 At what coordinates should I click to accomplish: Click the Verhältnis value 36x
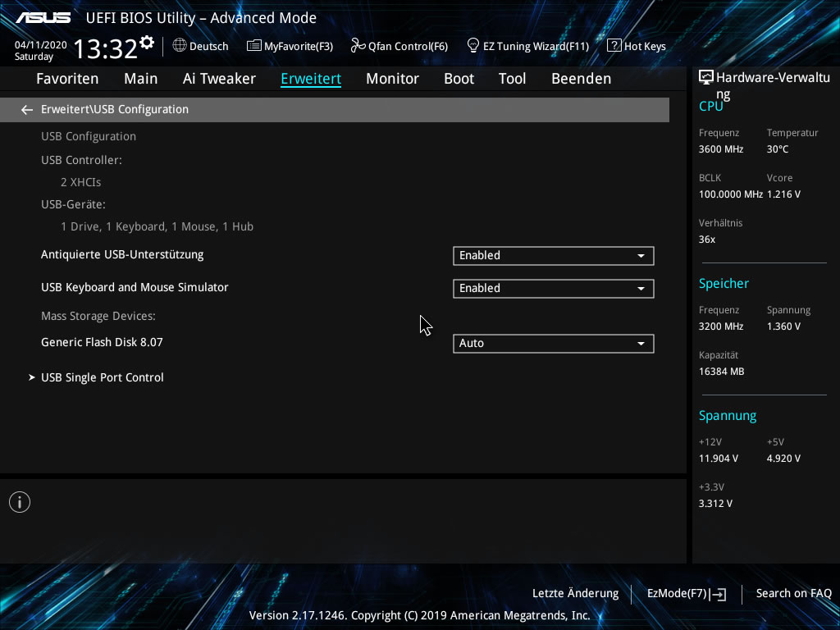pyautogui.click(x=707, y=240)
